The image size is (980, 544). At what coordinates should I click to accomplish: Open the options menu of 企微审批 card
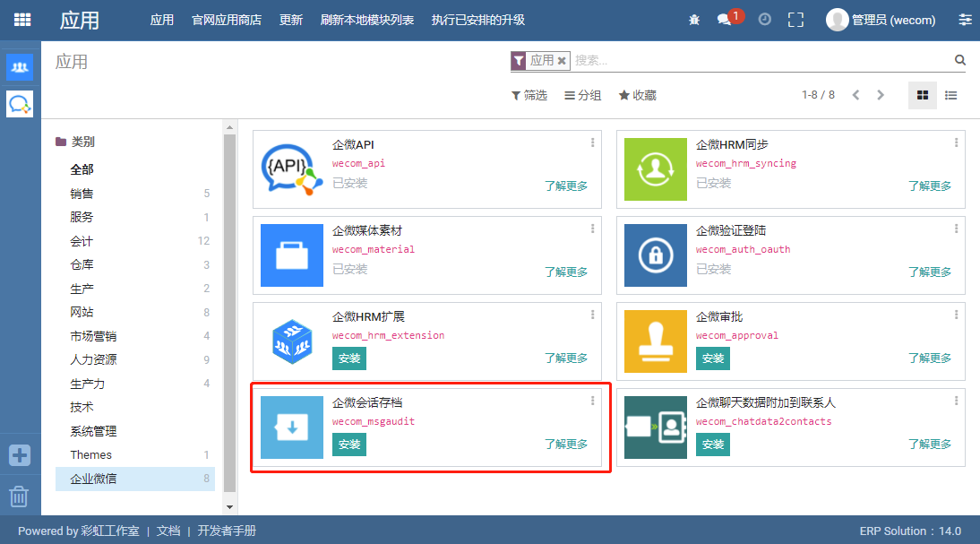pos(956,315)
